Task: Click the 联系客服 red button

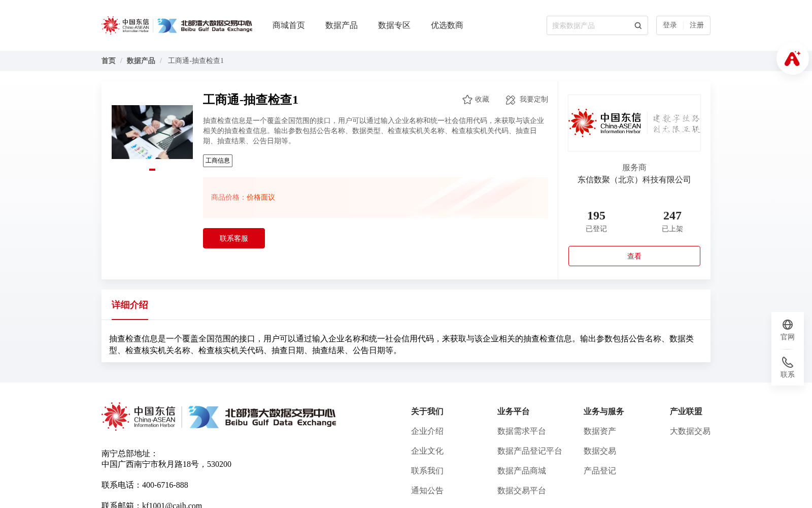Action: click(x=234, y=238)
